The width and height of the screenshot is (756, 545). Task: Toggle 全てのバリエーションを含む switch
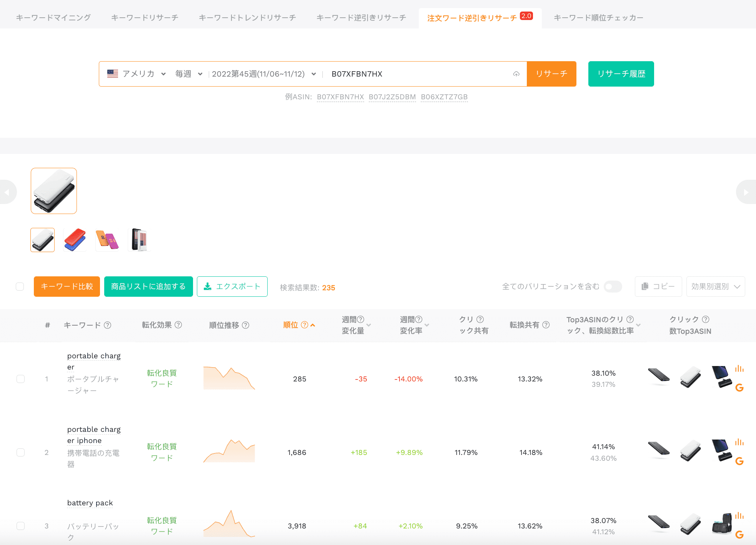coord(613,286)
